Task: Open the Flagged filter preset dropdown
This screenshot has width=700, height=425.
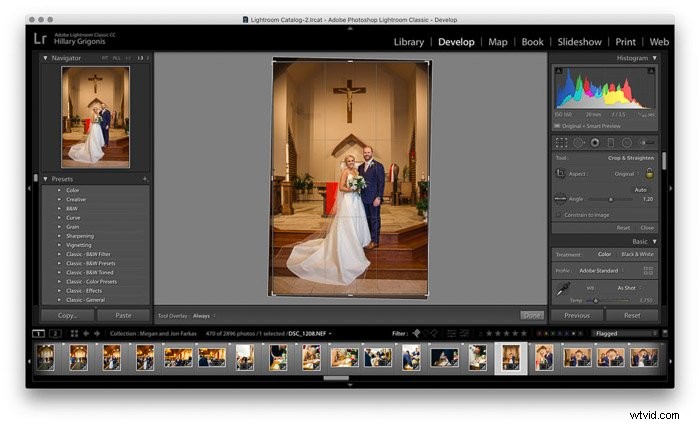Action: [625, 333]
